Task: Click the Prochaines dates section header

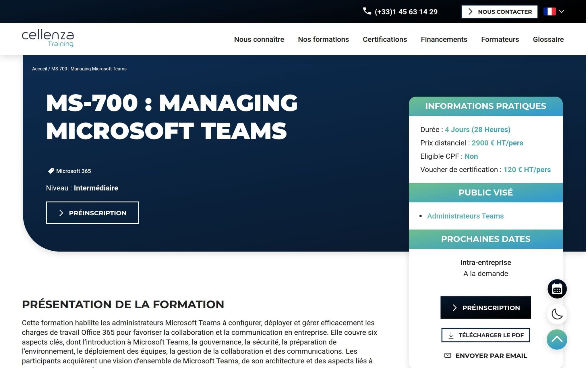Action: pos(486,239)
